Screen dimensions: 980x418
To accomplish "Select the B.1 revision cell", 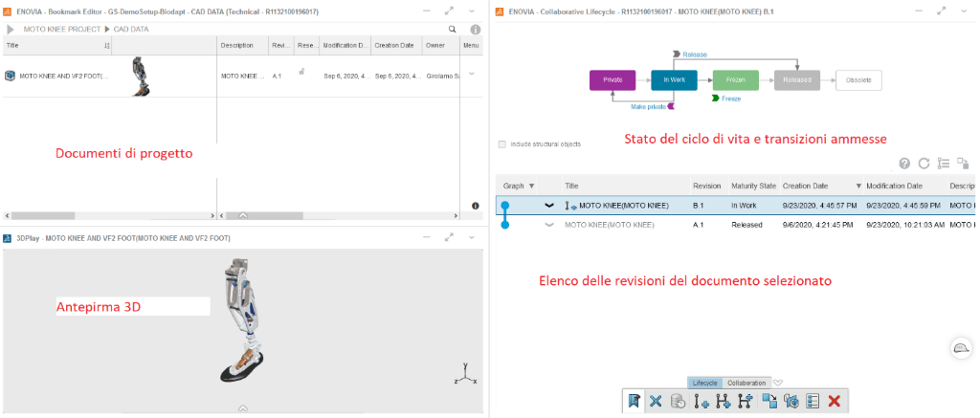I will 698,205.
